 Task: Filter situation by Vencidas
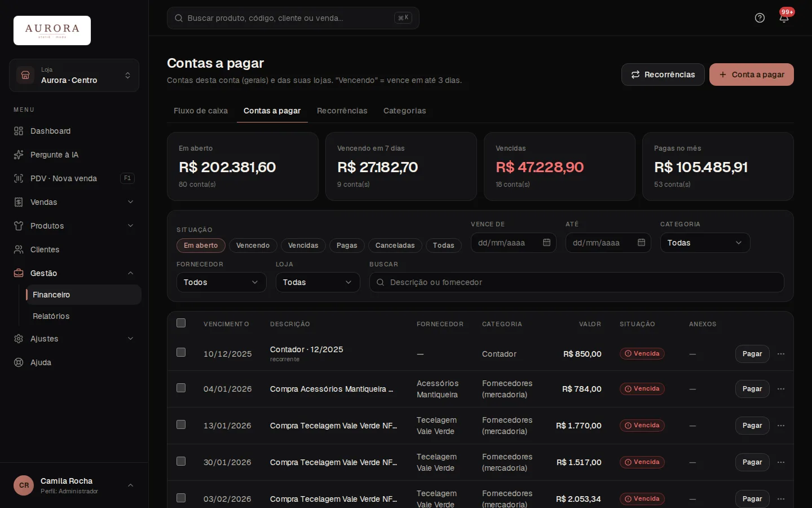click(x=303, y=246)
